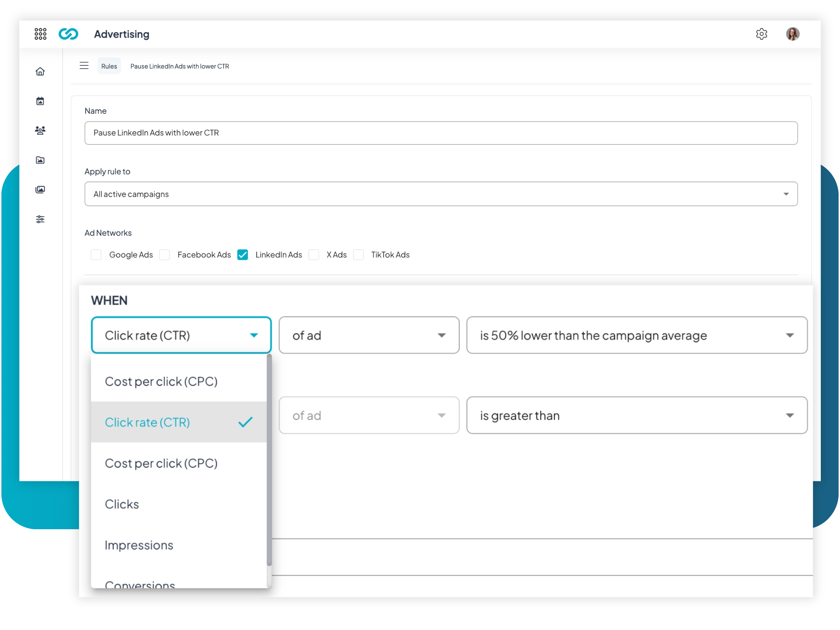840x630 pixels.
Task: Click the teal link logo icon
Action: [68, 34]
